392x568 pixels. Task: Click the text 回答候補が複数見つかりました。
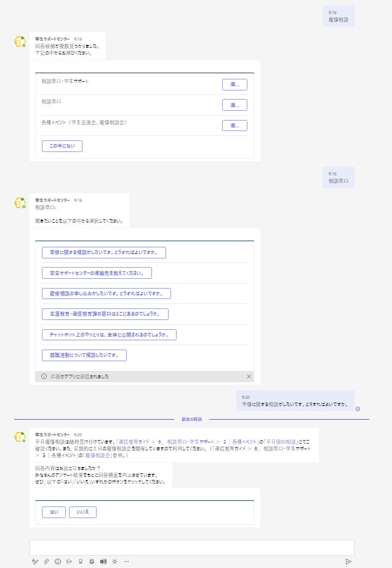point(68,46)
